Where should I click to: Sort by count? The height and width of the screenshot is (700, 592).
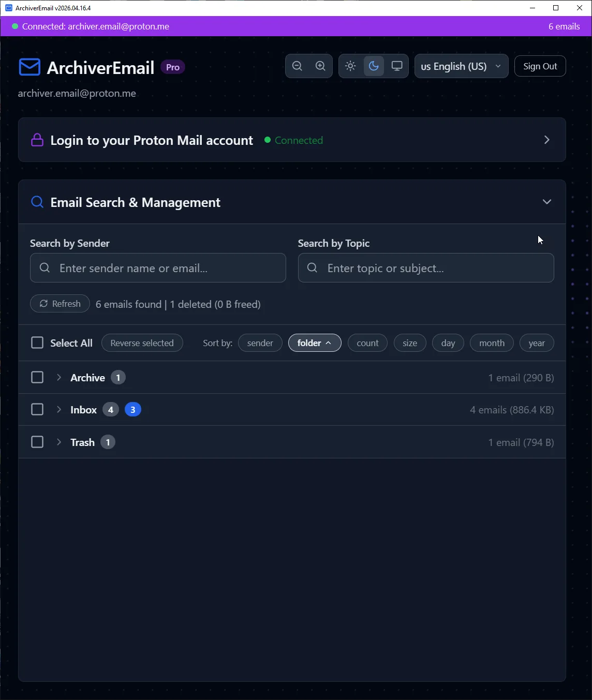pos(367,343)
